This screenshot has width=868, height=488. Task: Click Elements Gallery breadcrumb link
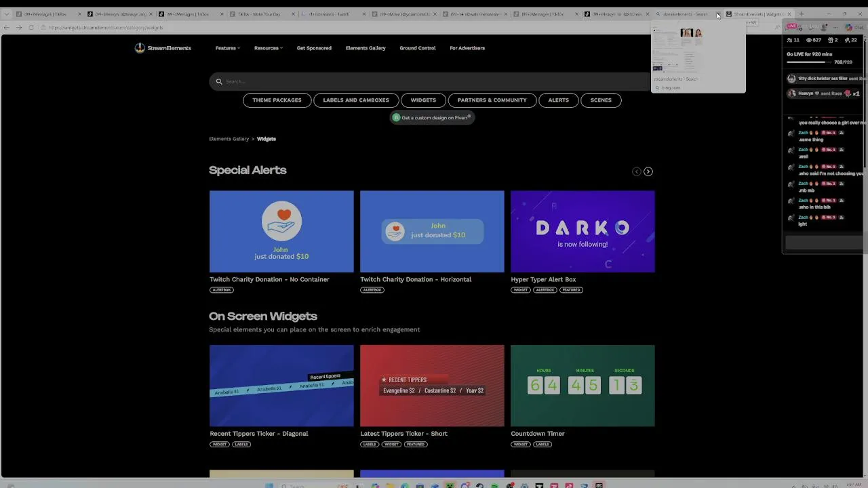click(x=229, y=139)
